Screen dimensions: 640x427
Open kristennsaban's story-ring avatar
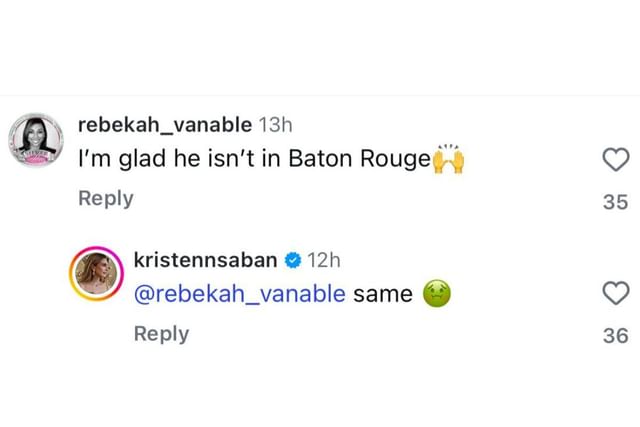[95, 274]
